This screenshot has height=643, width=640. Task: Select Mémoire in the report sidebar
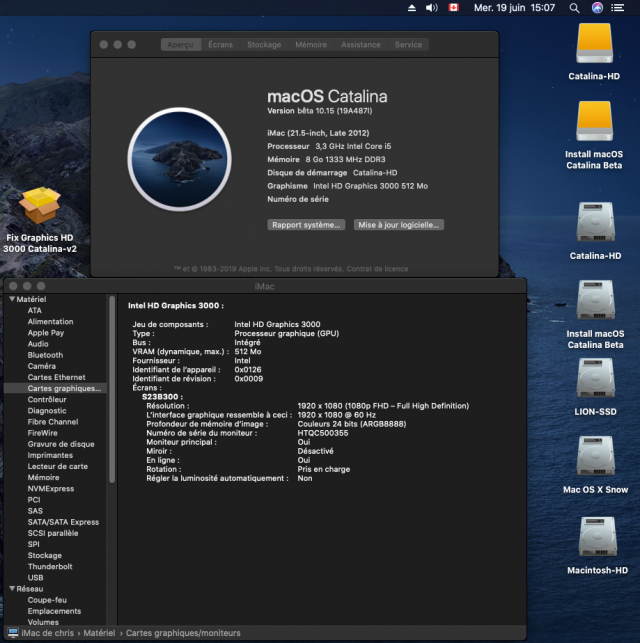pyautogui.click(x=43, y=477)
